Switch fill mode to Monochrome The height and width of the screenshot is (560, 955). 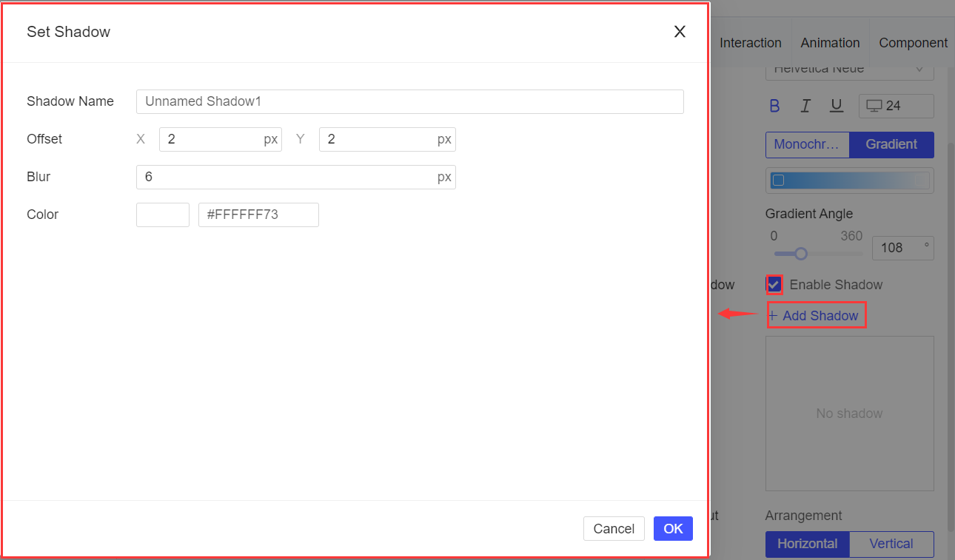tap(807, 144)
